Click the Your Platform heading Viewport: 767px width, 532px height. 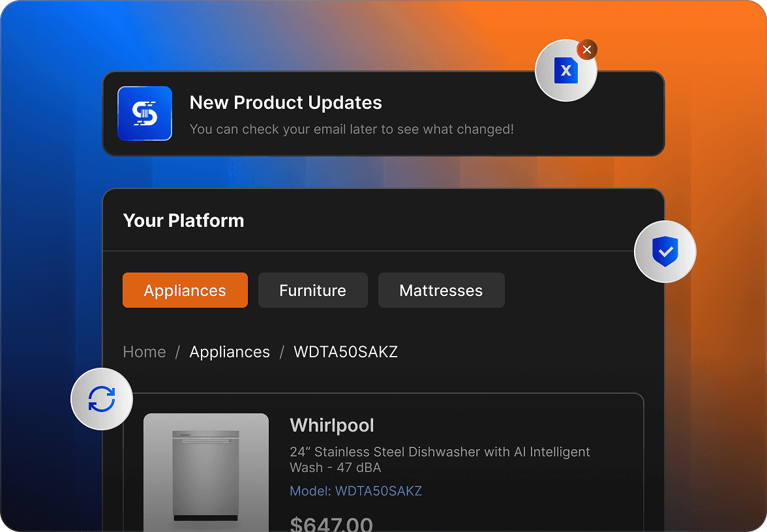(x=183, y=220)
